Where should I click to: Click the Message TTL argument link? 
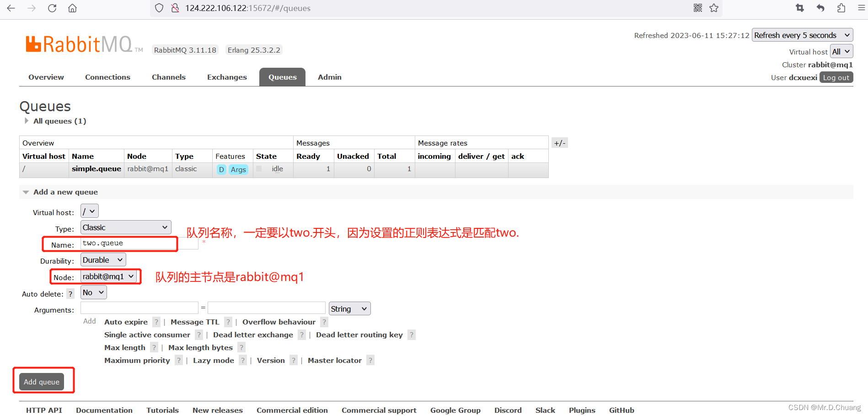click(x=195, y=322)
